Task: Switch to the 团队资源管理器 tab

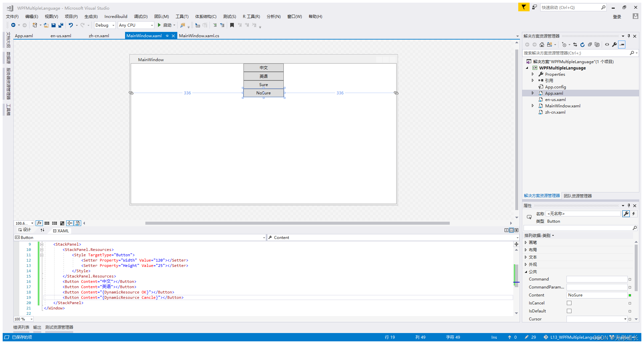Action: [578, 196]
